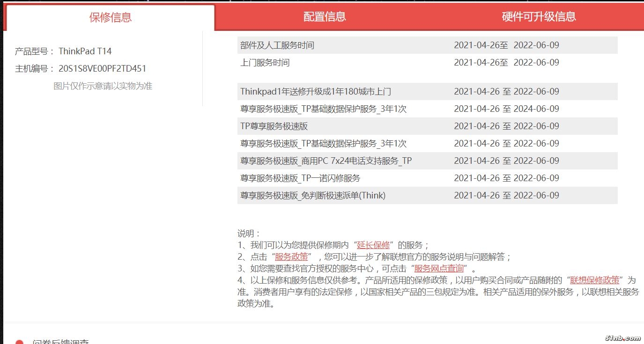Click the date range ending 2024-06-09
The height and width of the screenshot is (344, 644).
click(506, 109)
